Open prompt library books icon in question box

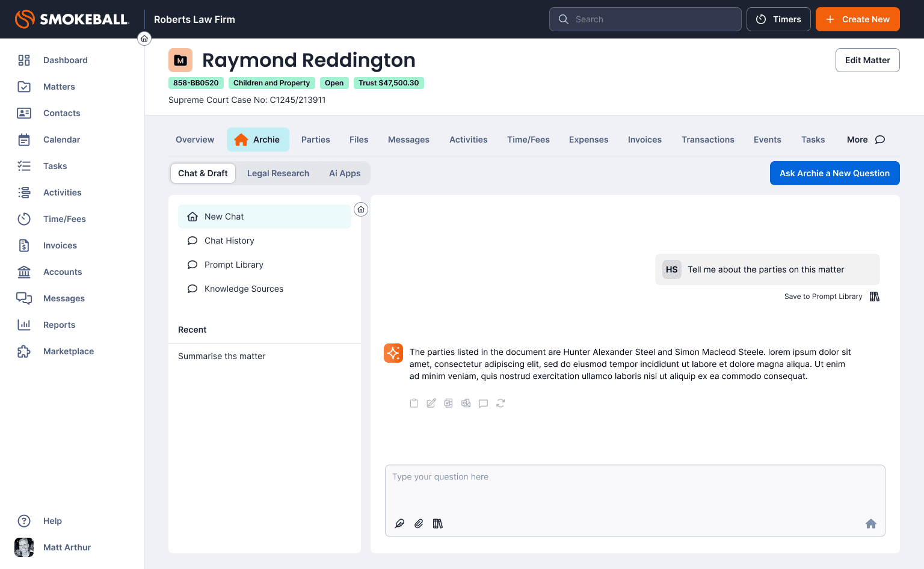(x=438, y=523)
